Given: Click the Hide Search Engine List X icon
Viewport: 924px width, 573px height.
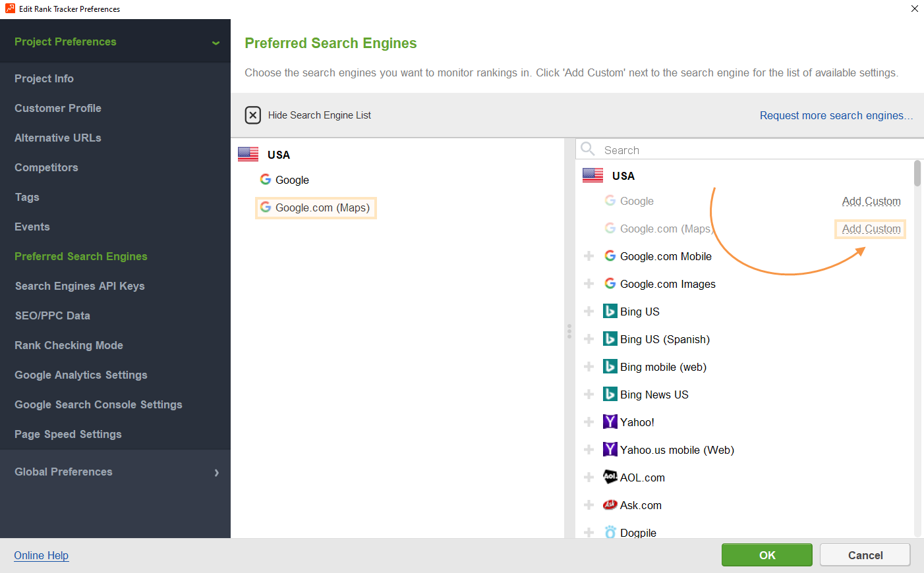Looking at the screenshot, I should coord(253,115).
